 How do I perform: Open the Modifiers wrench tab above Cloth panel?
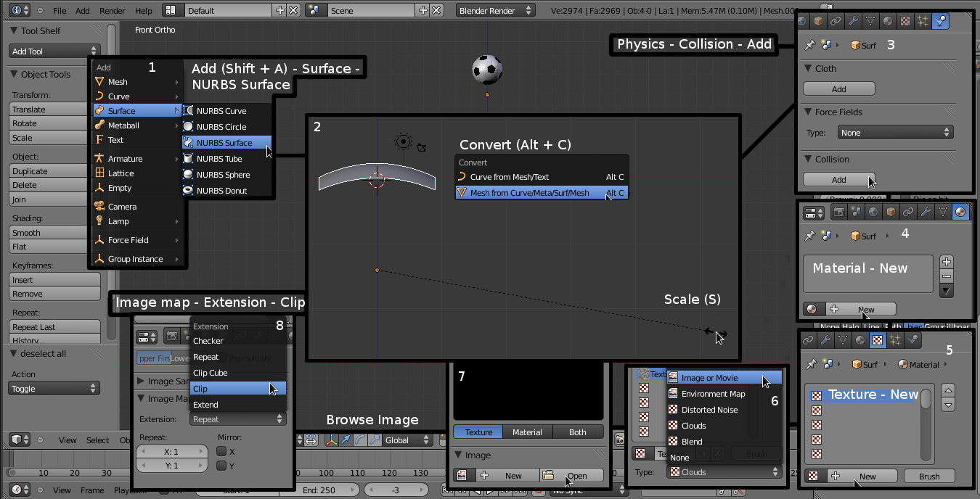pyautogui.click(x=852, y=21)
